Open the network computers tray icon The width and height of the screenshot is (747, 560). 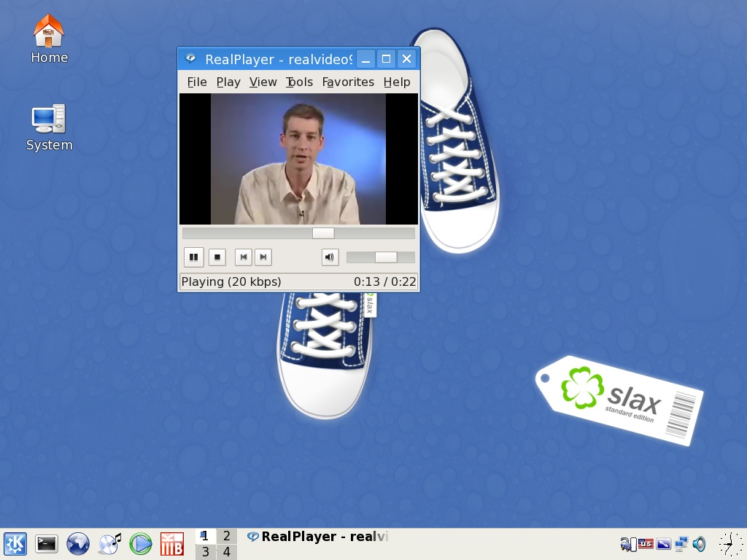coord(681,544)
